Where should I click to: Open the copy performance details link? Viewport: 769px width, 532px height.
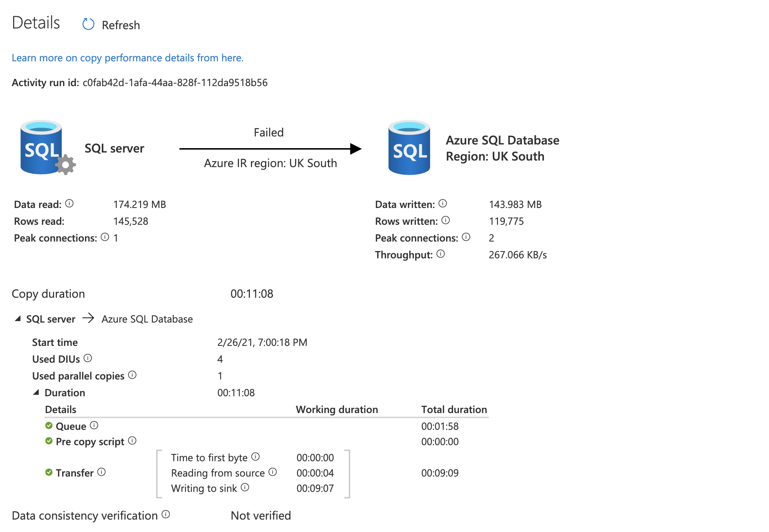click(127, 58)
